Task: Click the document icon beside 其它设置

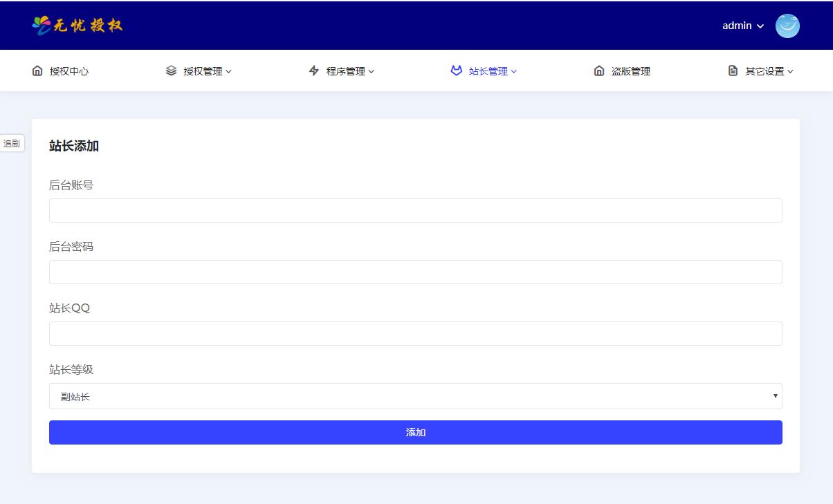Action: tap(733, 71)
